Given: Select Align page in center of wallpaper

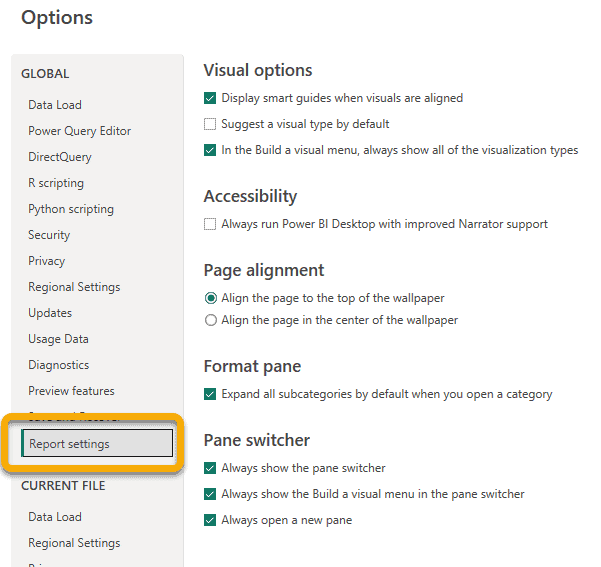Looking at the screenshot, I should [211, 320].
